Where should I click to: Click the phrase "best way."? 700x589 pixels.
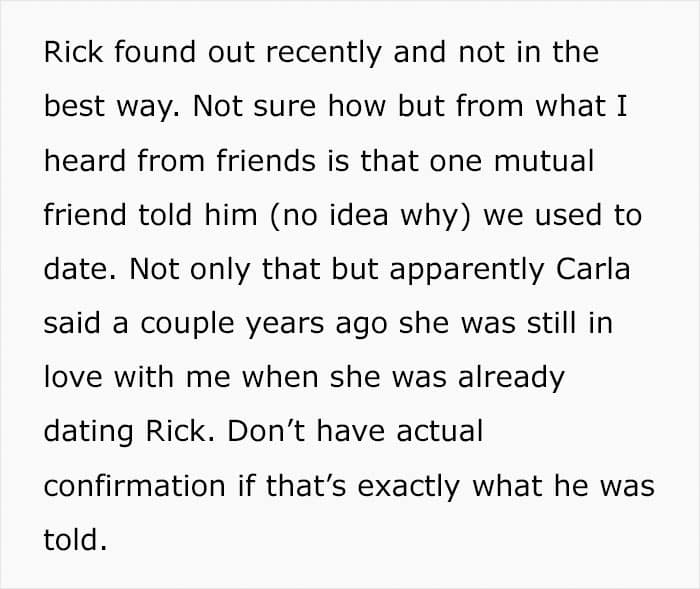point(112,109)
